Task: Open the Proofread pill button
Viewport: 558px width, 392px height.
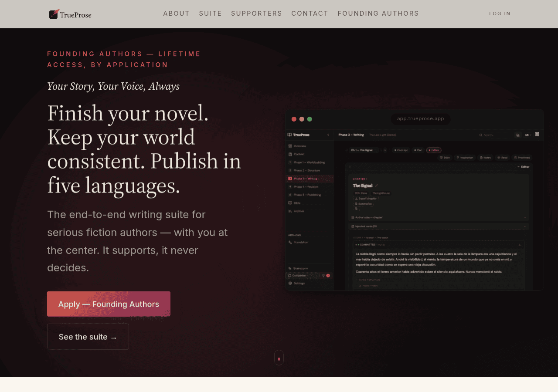Action: pos(522,158)
